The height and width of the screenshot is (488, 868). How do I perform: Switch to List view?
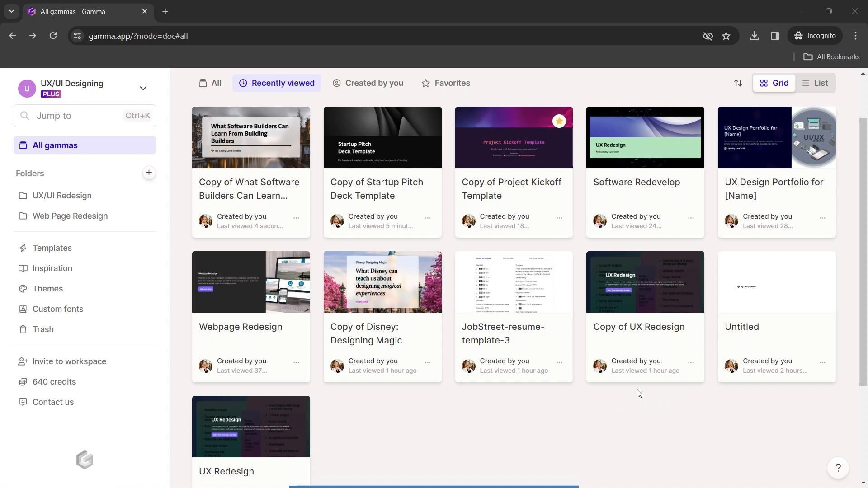click(815, 83)
